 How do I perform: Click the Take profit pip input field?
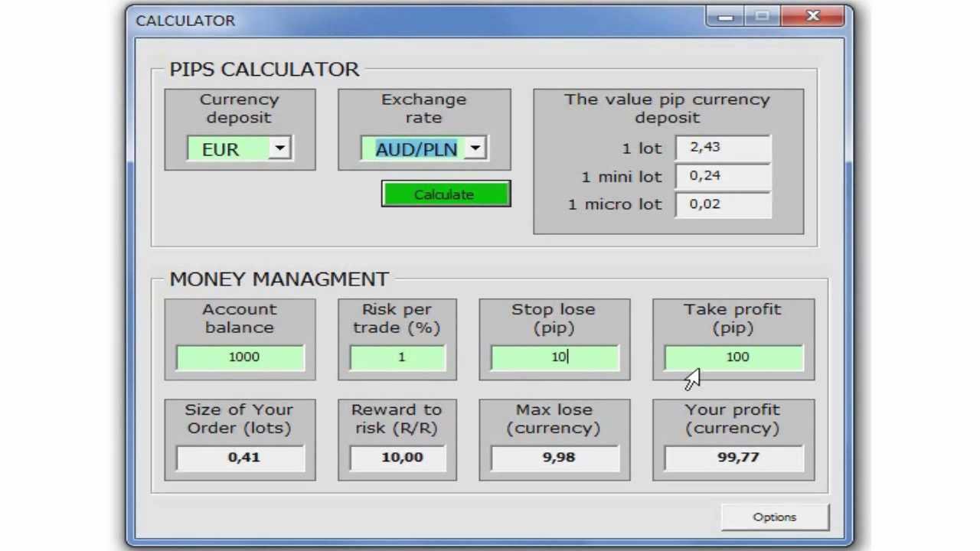coord(733,357)
